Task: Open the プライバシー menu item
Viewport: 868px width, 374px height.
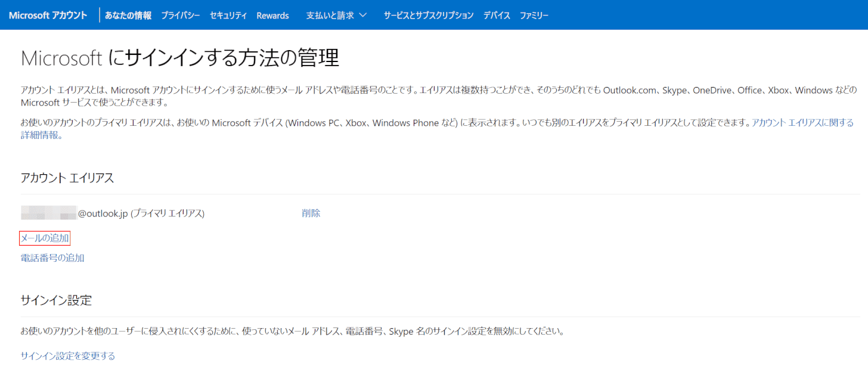Action: click(181, 16)
